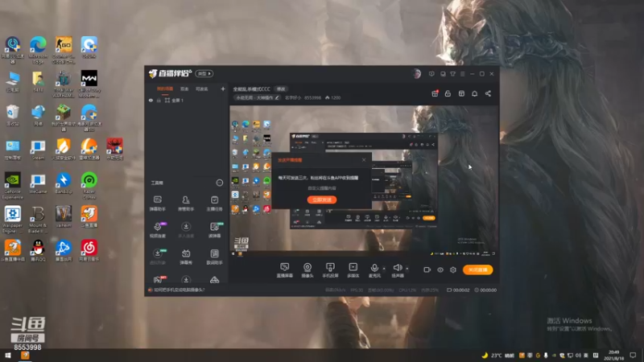Hide the 全屏1 source with eye icon
644x362 pixels.
151,100
